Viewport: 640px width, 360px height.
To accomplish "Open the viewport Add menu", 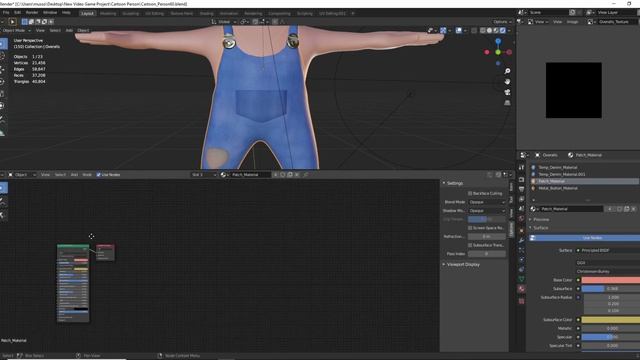I will coord(69,30).
